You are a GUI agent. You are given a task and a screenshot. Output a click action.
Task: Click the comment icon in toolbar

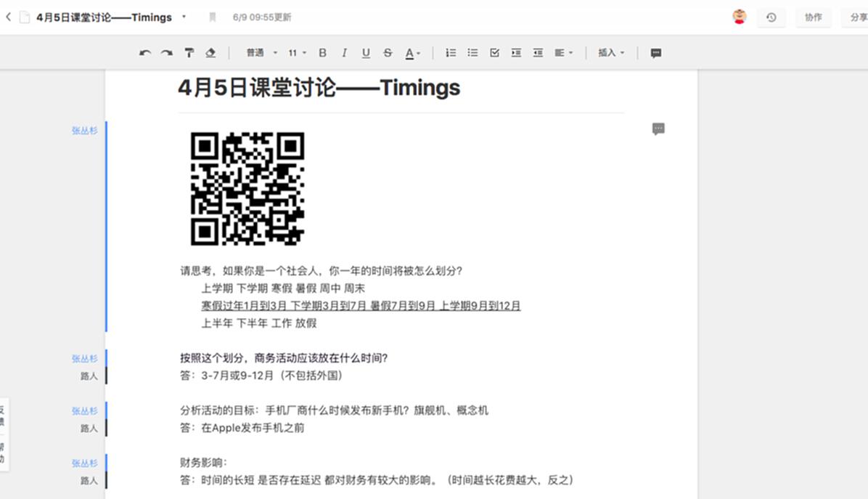point(656,53)
